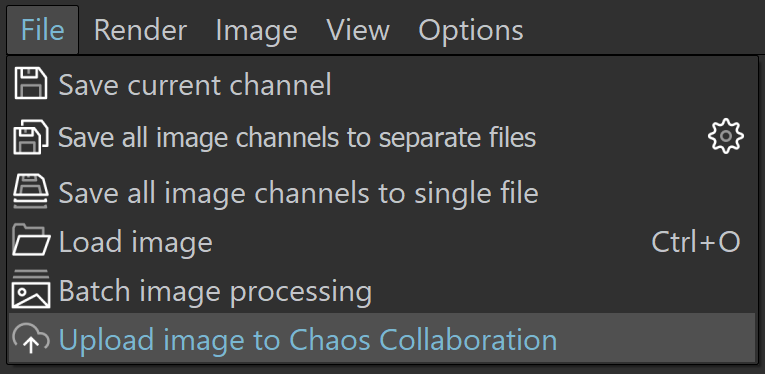Click the cloud upload icon
Viewport: 765px width, 374px height.
(31, 339)
